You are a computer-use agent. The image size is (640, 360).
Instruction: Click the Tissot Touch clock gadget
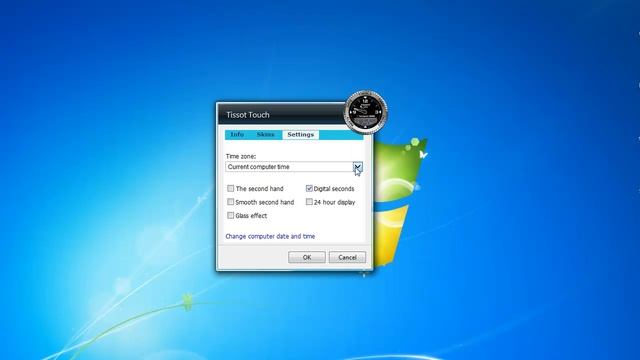coord(365,112)
